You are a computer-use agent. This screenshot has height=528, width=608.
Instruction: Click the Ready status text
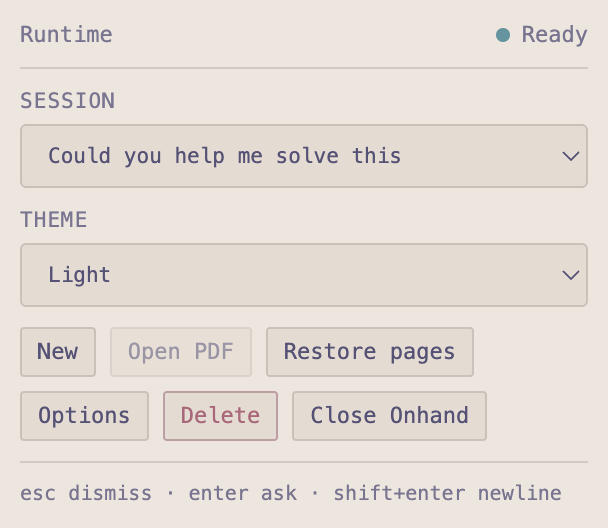pos(554,35)
